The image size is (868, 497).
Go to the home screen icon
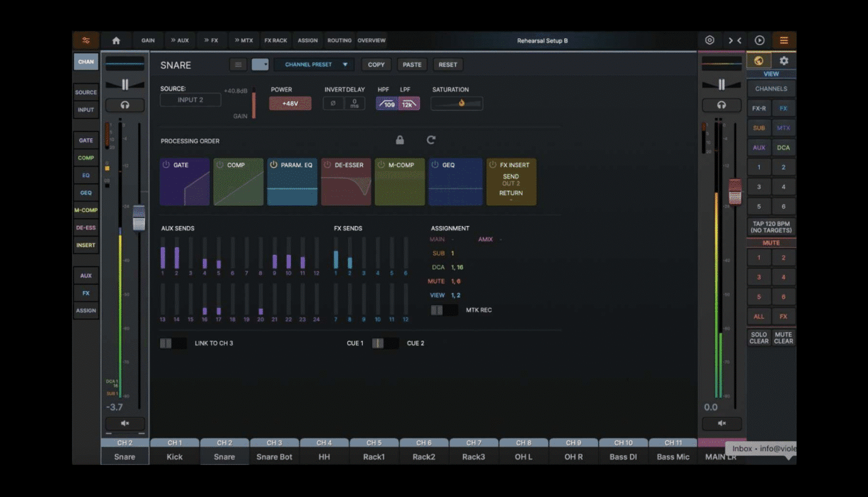[116, 40]
